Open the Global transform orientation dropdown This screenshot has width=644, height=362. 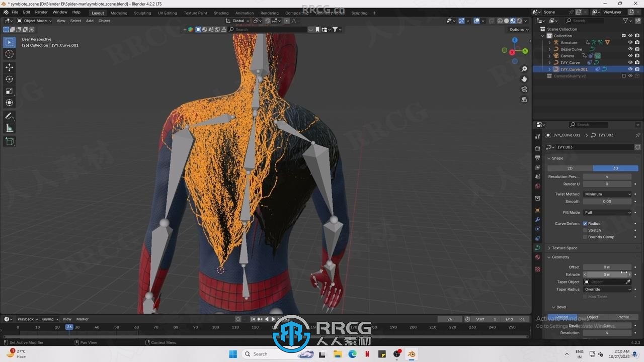237,21
